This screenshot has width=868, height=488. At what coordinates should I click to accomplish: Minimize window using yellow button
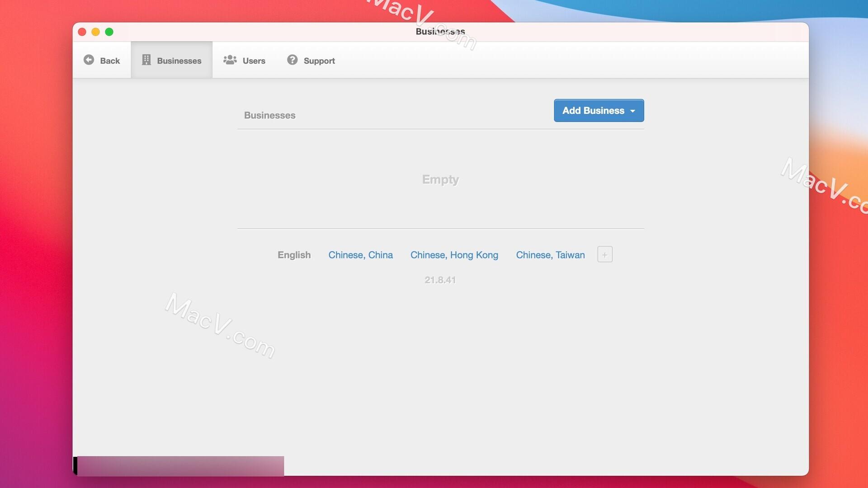95,32
